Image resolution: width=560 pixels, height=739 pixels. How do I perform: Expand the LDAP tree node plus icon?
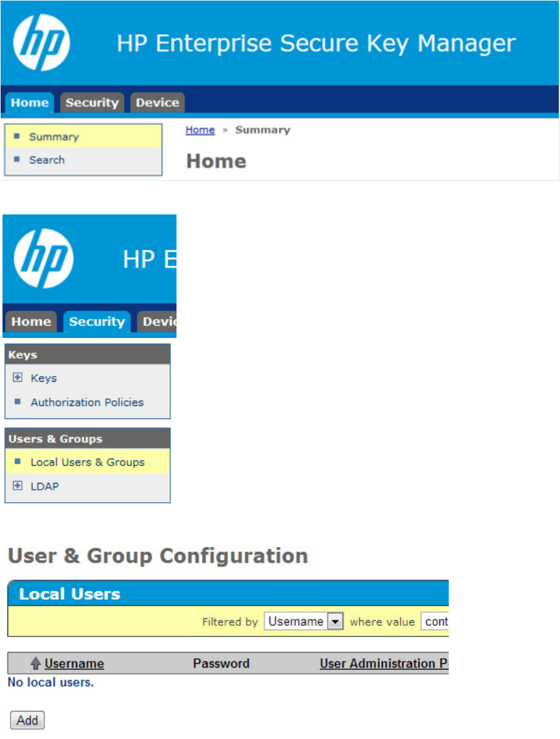pos(17,485)
